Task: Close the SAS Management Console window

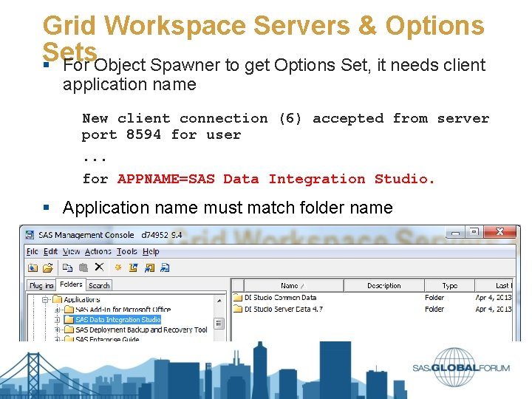Action: click(x=499, y=232)
